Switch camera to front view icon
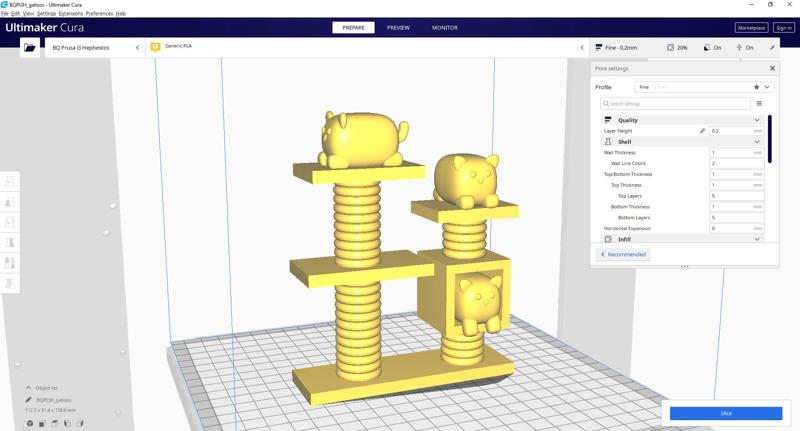 (42, 423)
